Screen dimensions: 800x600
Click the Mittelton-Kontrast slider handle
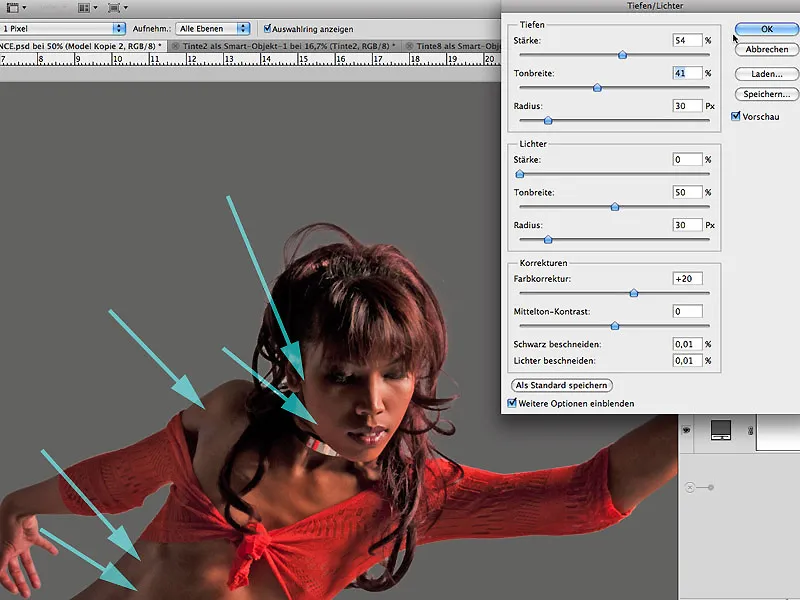pos(615,326)
